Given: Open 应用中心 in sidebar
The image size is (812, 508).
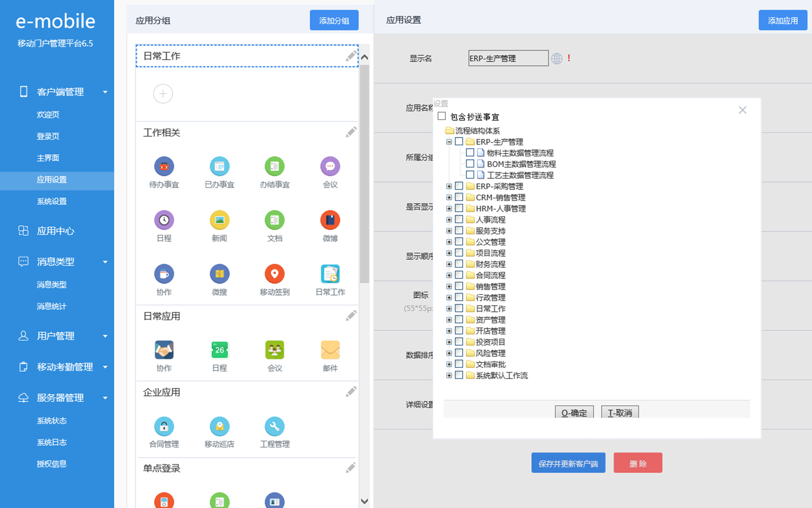Looking at the screenshot, I should pos(56,231).
